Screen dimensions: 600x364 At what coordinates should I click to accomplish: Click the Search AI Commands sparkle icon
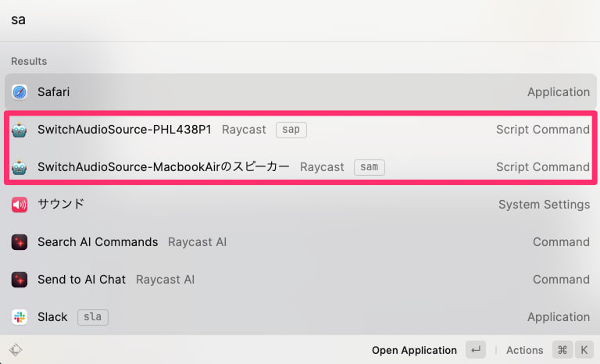click(x=19, y=242)
